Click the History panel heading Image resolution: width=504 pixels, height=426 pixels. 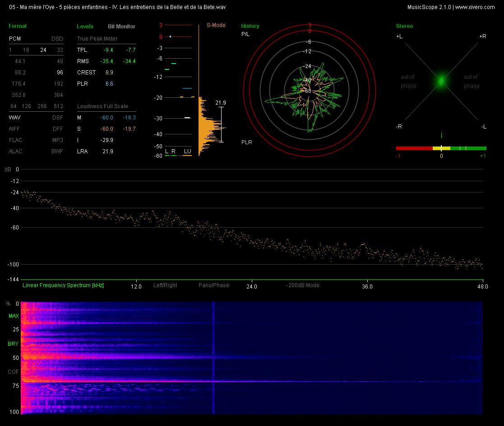coord(250,26)
